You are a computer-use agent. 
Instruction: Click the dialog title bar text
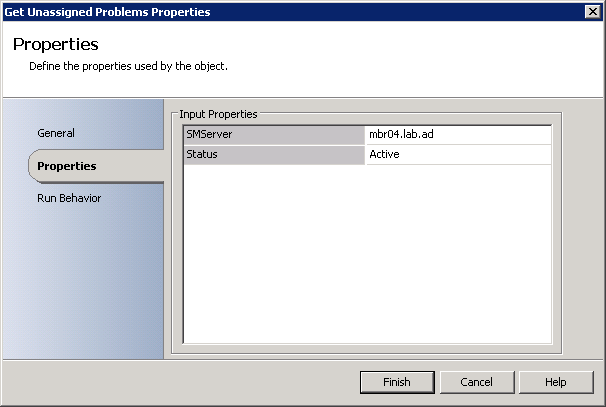107,12
